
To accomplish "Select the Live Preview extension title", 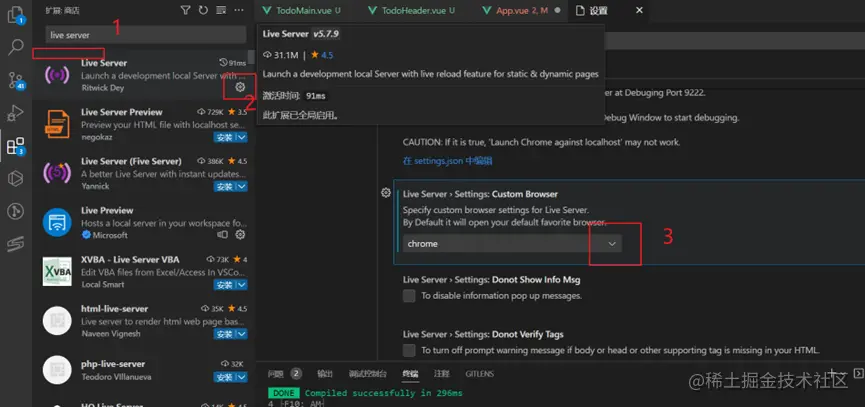I will point(107,210).
